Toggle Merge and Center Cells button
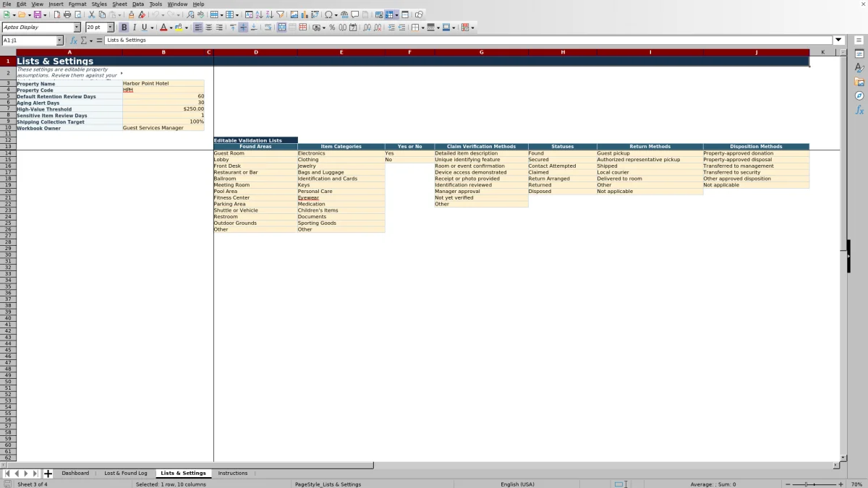 [281, 27]
